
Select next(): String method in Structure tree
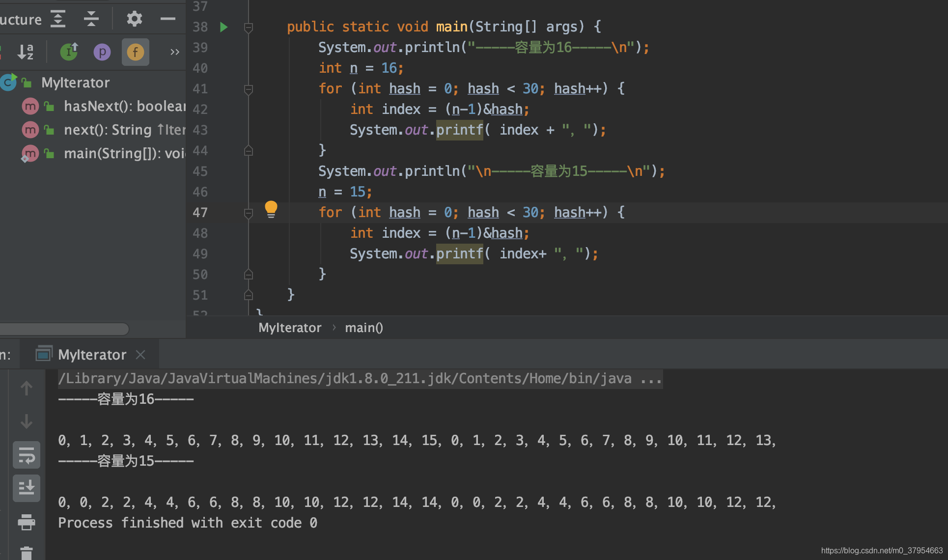click(125, 130)
